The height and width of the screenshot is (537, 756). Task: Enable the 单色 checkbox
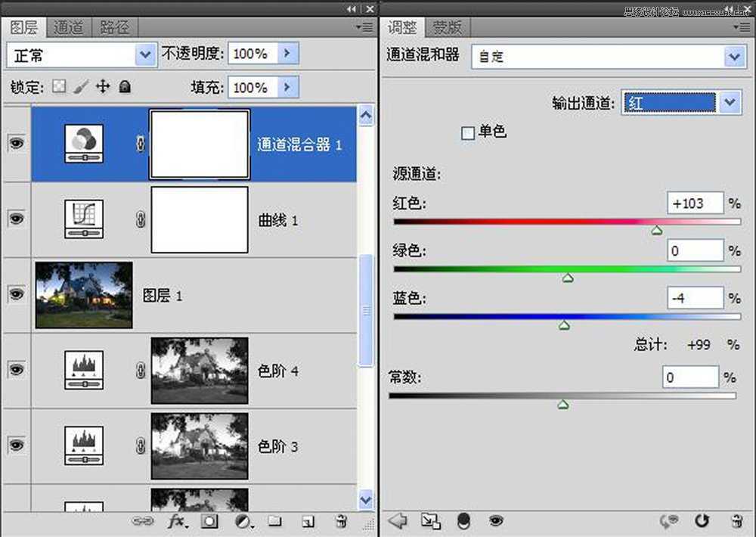pos(468,132)
